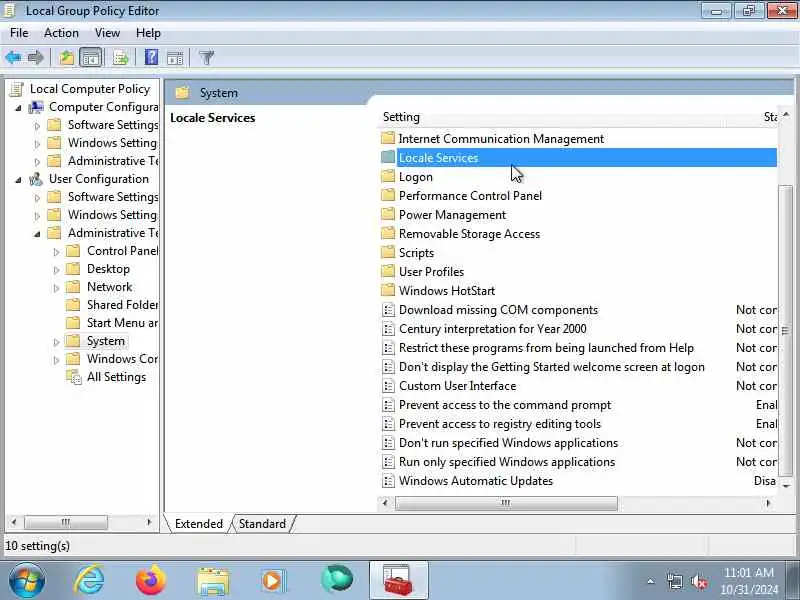Open the Help toolbar icon
The height and width of the screenshot is (600, 800).
coord(152,57)
